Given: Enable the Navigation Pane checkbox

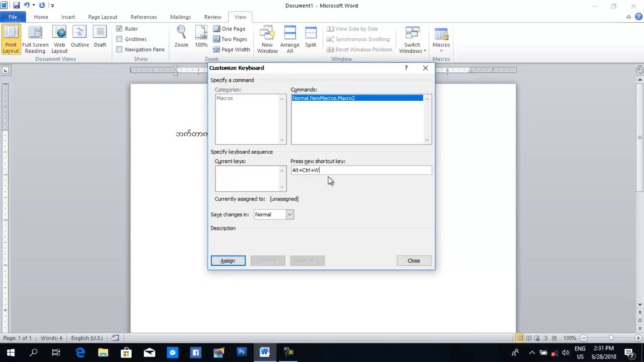Looking at the screenshot, I should [x=119, y=49].
